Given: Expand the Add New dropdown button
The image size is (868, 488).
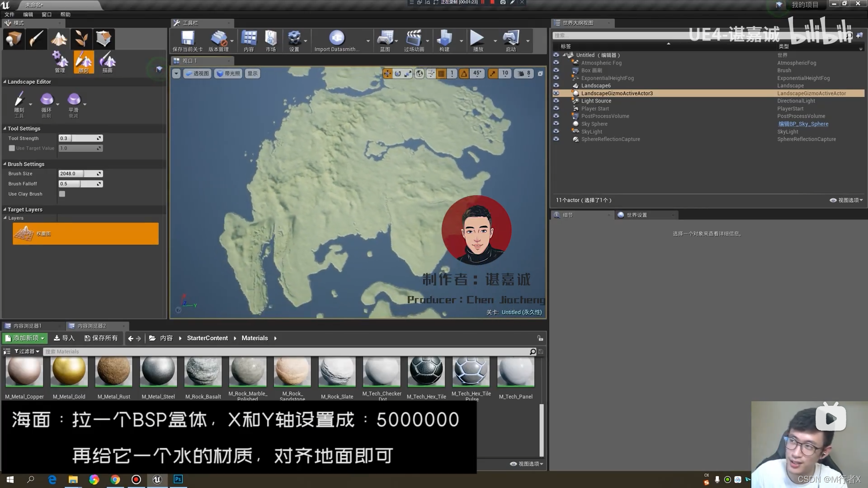Looking at the screenshot, I should [25, 338].
